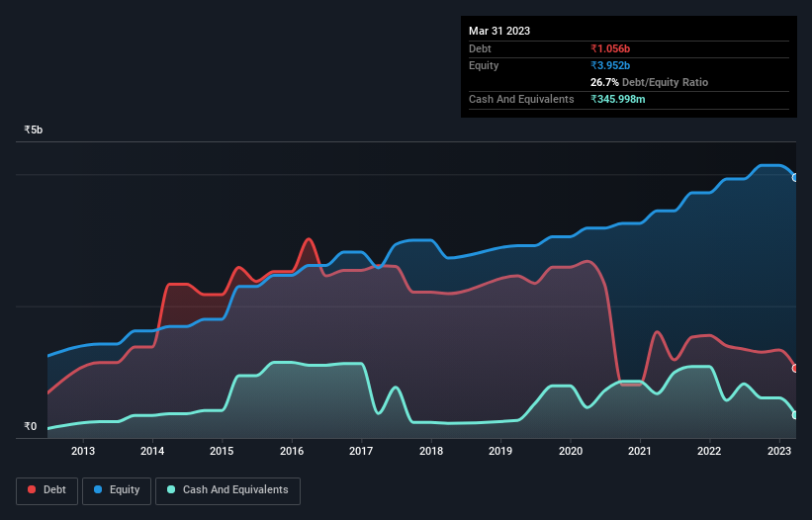Click the 2019 x-axis label
The width and height of the screenshot is (812, 520).
pos(500,451)
